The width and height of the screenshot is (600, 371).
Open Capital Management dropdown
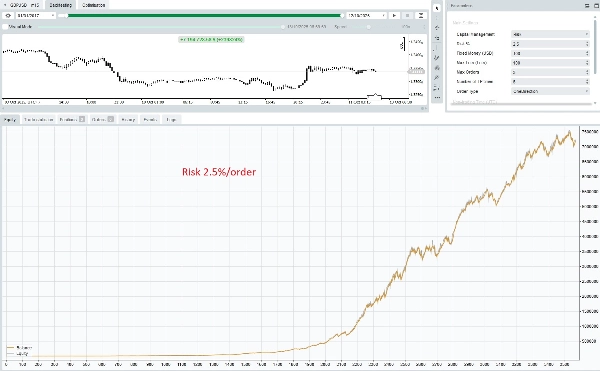point(550,34)
